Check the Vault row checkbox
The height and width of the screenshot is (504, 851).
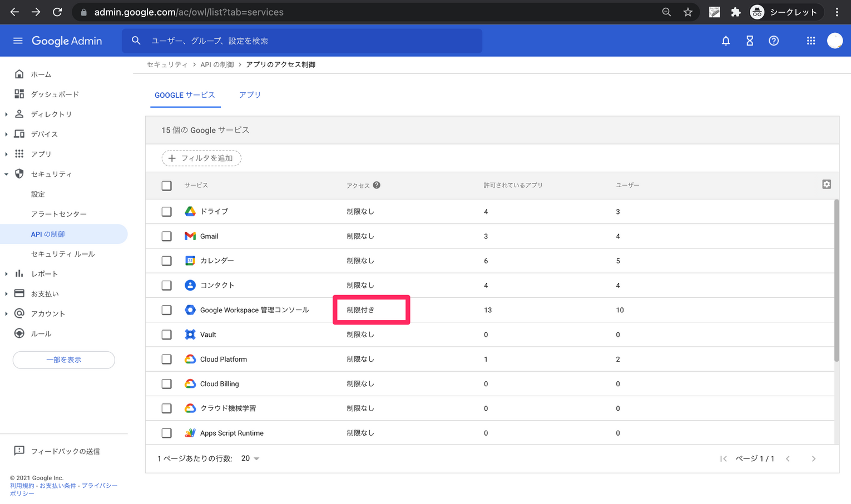tap(166, 335)
